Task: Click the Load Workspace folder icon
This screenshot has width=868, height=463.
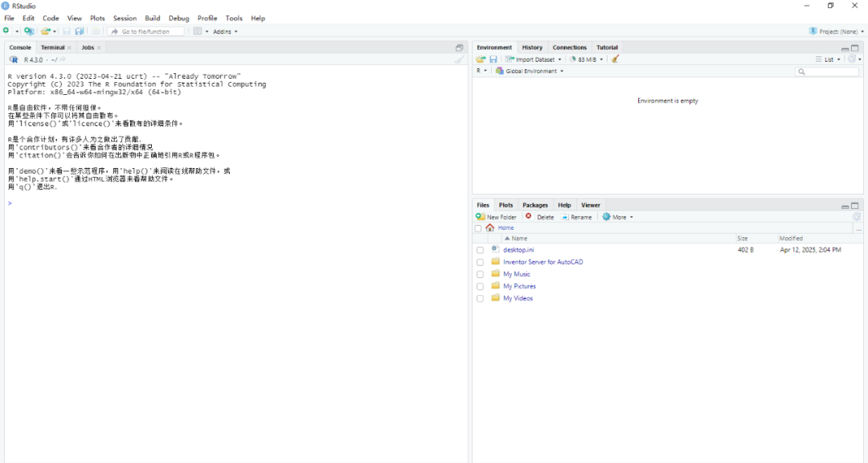Action: coord(481,59)
